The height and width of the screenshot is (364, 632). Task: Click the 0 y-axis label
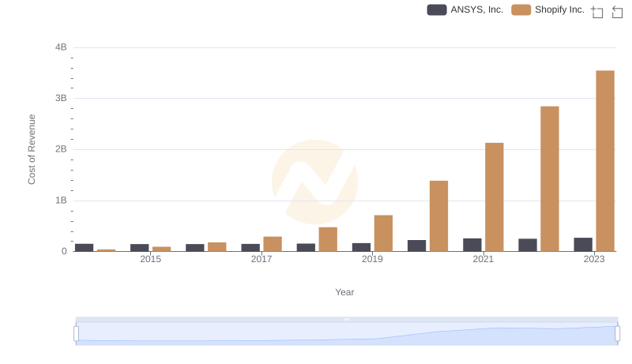64,252
